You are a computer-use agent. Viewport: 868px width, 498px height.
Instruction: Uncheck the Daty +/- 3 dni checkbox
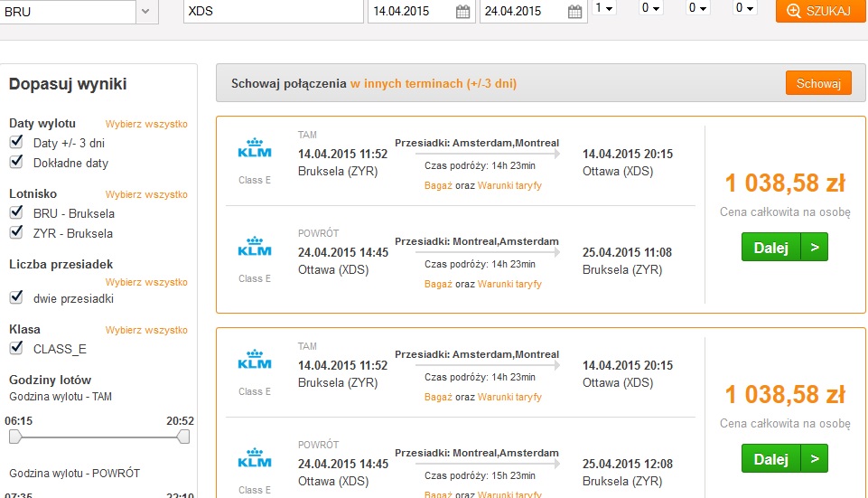click(16, 142)
